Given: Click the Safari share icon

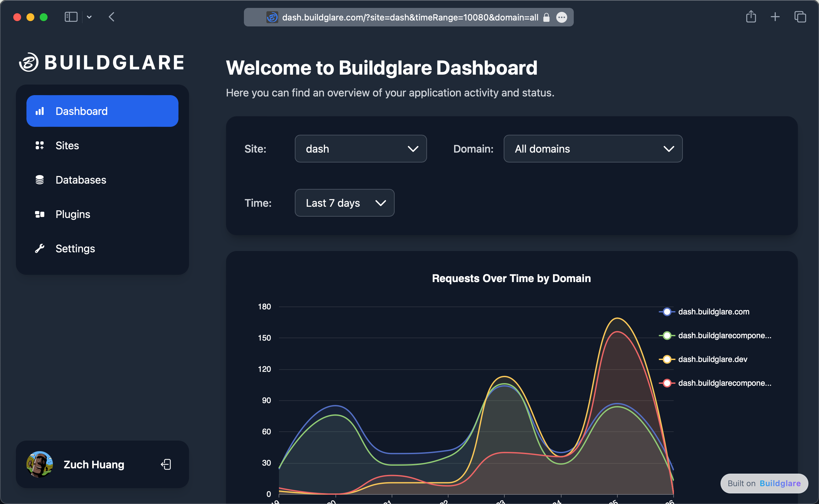Looking at the screenshot, I should 751,17.
